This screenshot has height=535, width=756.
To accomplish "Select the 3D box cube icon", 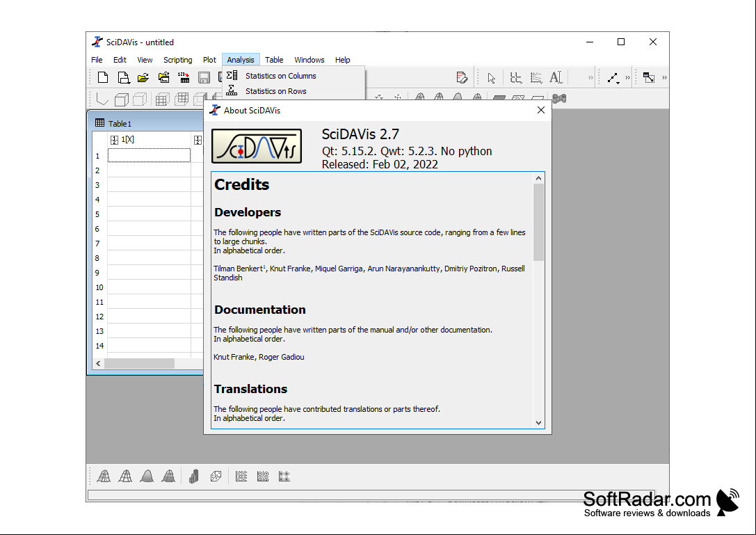I will click(122, 99).
